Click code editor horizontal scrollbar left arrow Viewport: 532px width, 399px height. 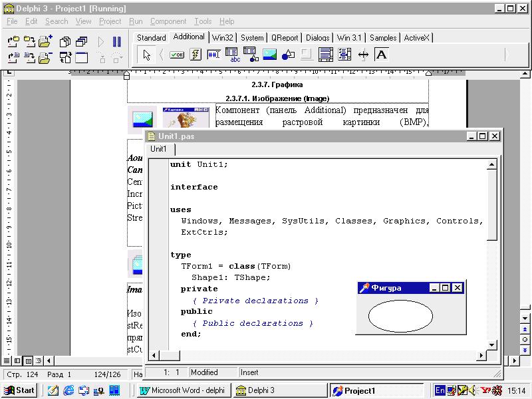pos(154,355)
